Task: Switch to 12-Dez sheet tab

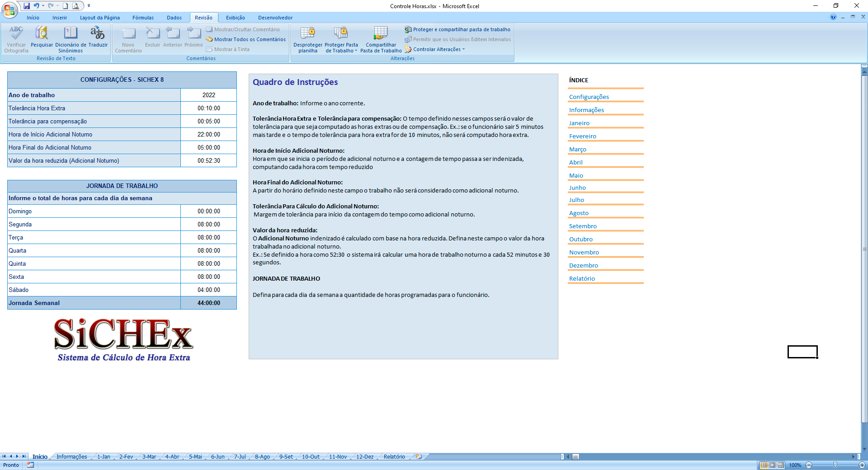Action: [365, 457]
